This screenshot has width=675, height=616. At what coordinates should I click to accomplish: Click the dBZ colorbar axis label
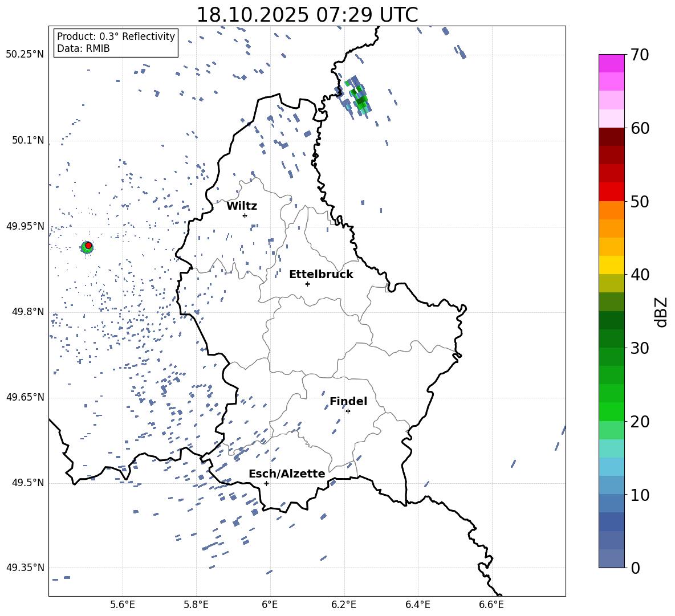661,312
